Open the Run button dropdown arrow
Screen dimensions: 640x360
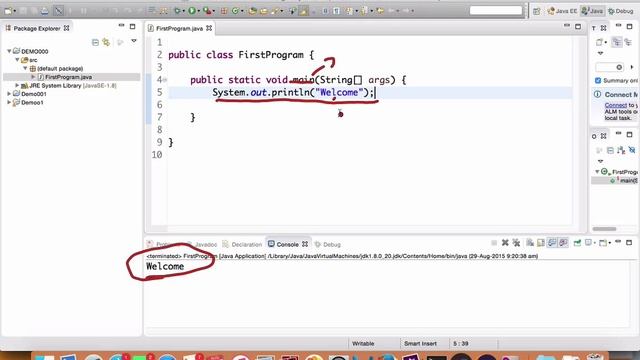[198, 11]
